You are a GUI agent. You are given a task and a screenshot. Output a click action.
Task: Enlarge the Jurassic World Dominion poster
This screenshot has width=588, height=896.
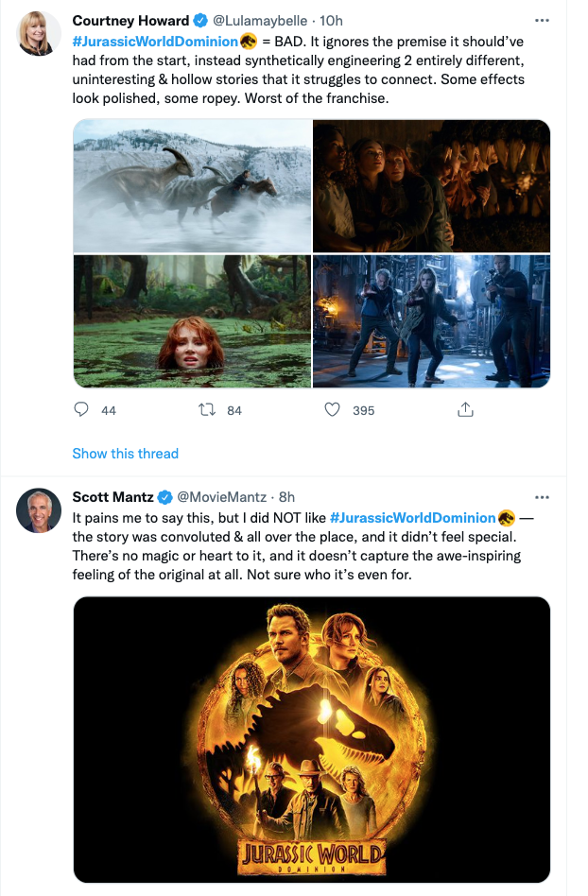click(x=312, y=739)
